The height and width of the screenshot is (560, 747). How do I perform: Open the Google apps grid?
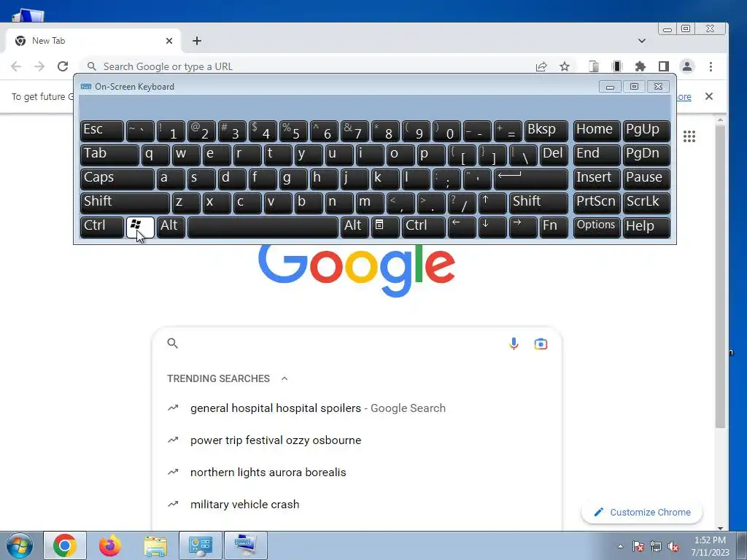[689, 136]
